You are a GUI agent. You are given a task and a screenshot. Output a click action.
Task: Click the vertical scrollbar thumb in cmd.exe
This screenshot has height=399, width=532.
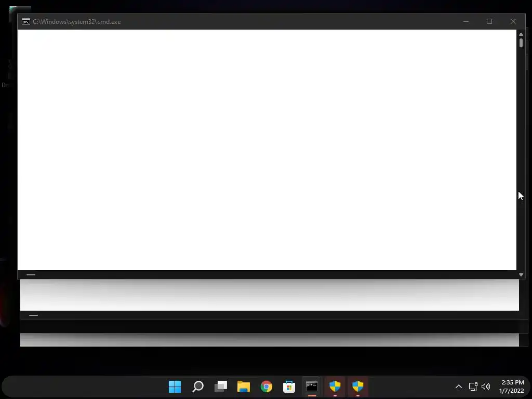[x=521, y=43]
